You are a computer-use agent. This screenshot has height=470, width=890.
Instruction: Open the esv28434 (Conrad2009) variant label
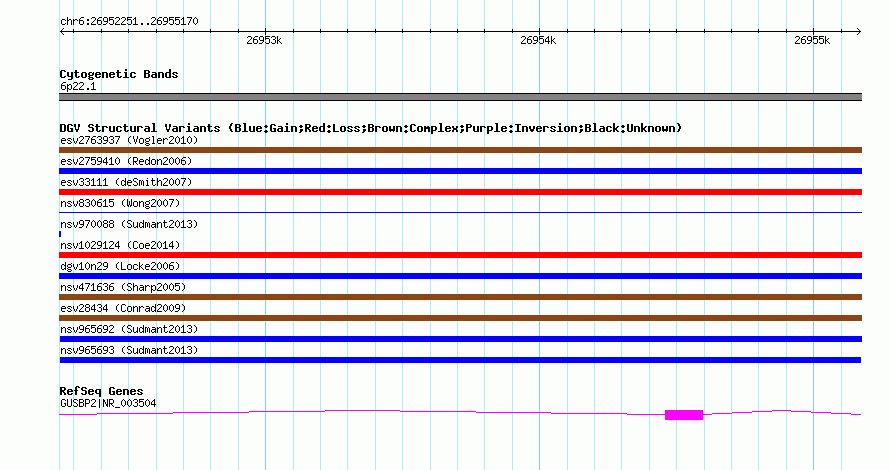coord(123,308)
